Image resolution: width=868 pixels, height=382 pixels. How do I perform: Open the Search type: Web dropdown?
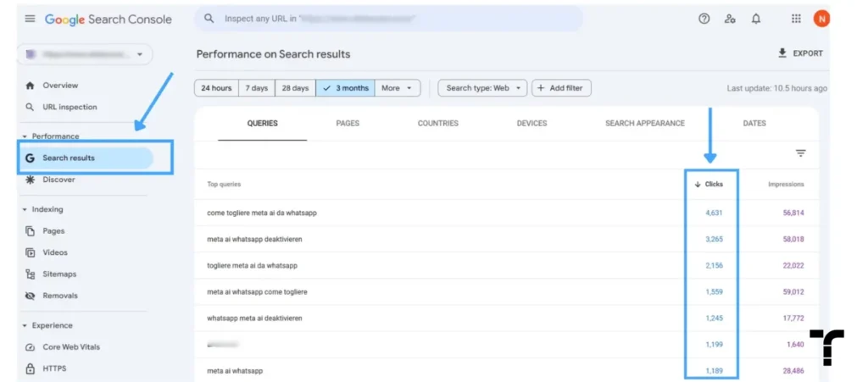click(482, 88)
